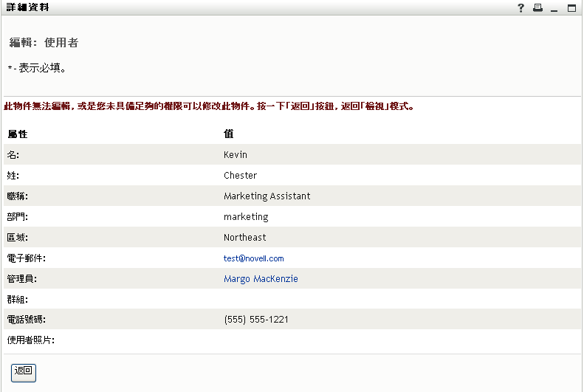584x392 pixels.
Task: Click the 職稱: attribute label
Action: pos(18,196)
